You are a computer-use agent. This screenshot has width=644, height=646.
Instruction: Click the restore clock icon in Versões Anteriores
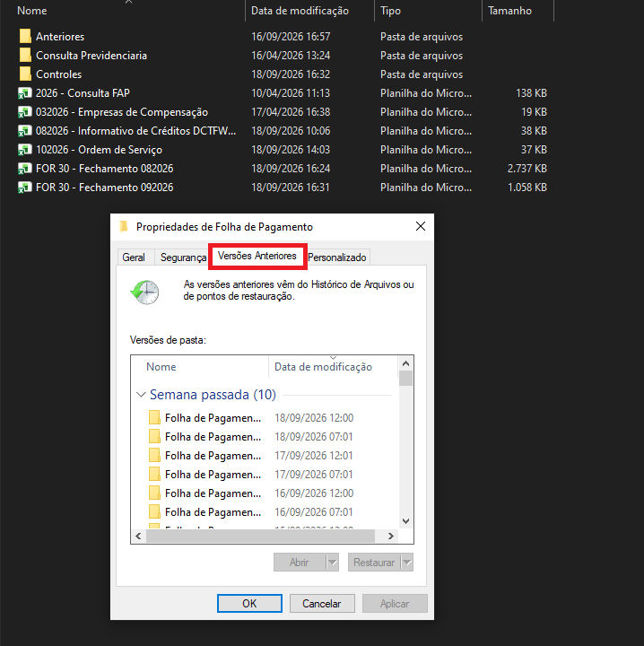coord(144,292)
